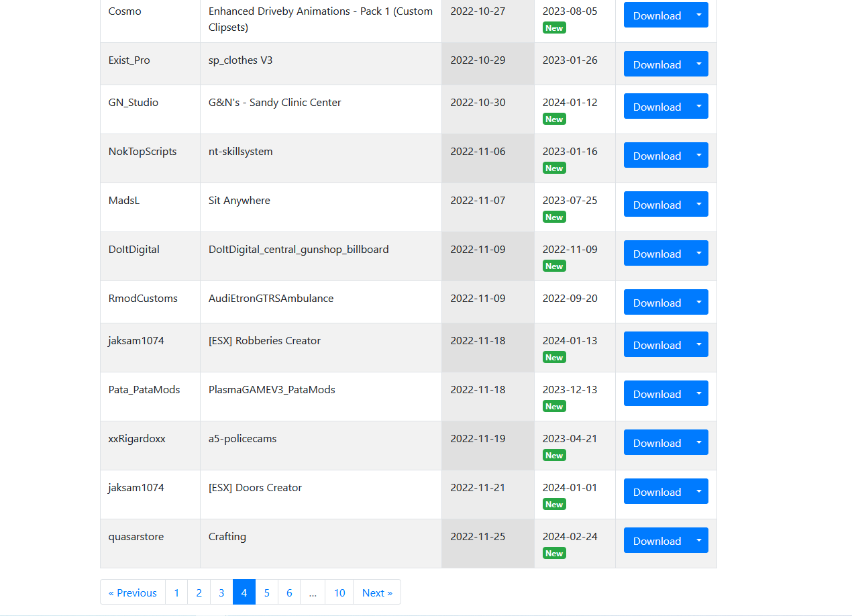
Task: Open dropdown caret for a5-policecams download
Action: click(x=699, y=442)
